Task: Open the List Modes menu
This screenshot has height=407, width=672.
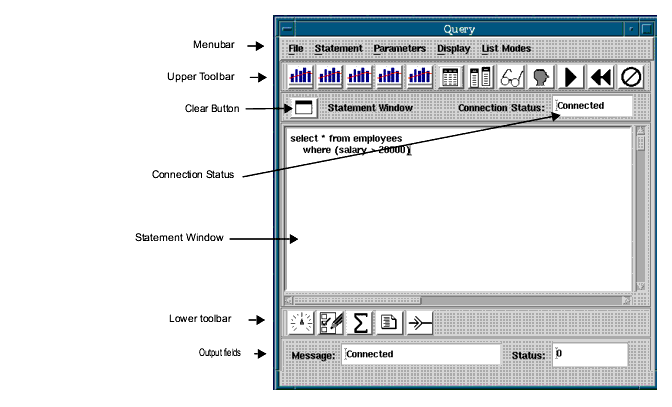Action: 506,48
